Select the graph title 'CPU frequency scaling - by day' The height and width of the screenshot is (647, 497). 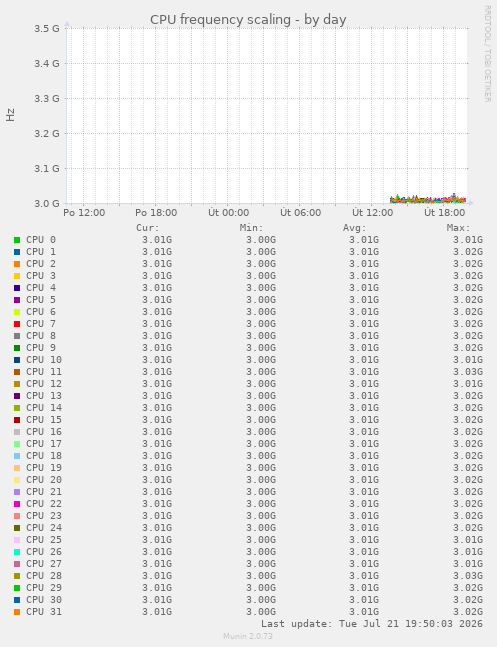point(248,19)
